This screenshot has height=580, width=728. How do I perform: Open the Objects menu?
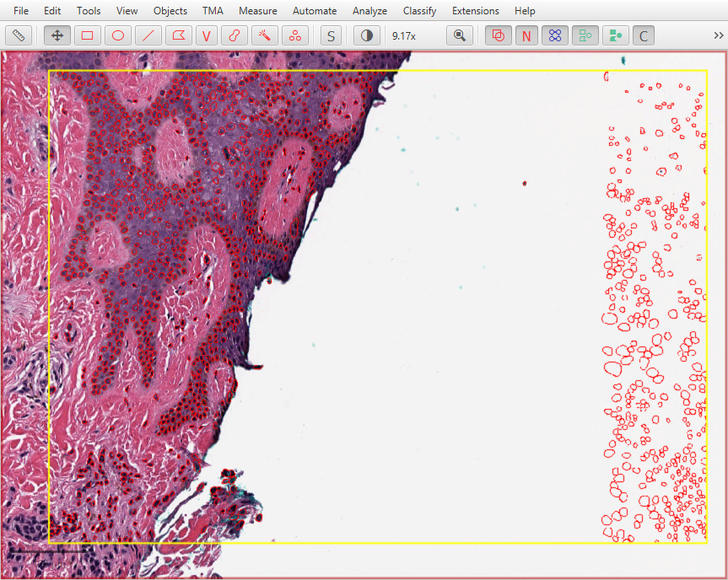[170, 11]
